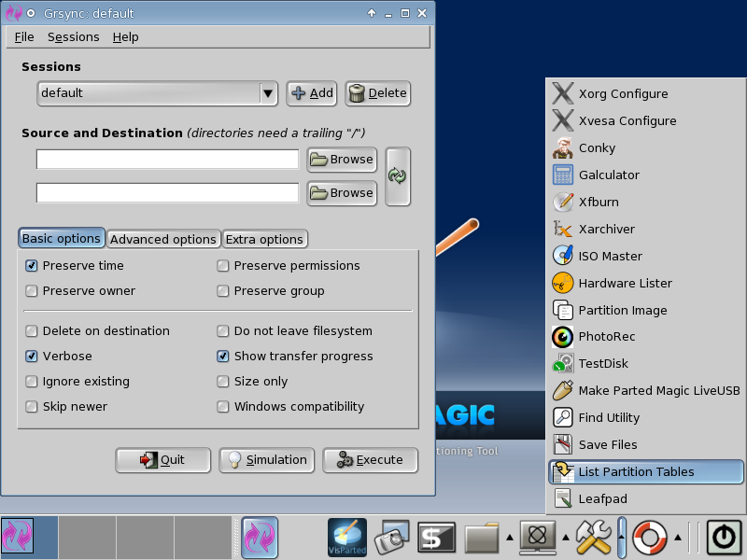The height and width of the screenshot is (560, 747).
Task: Click the monitor icon in the taskbar
Action: coord(538,538)
